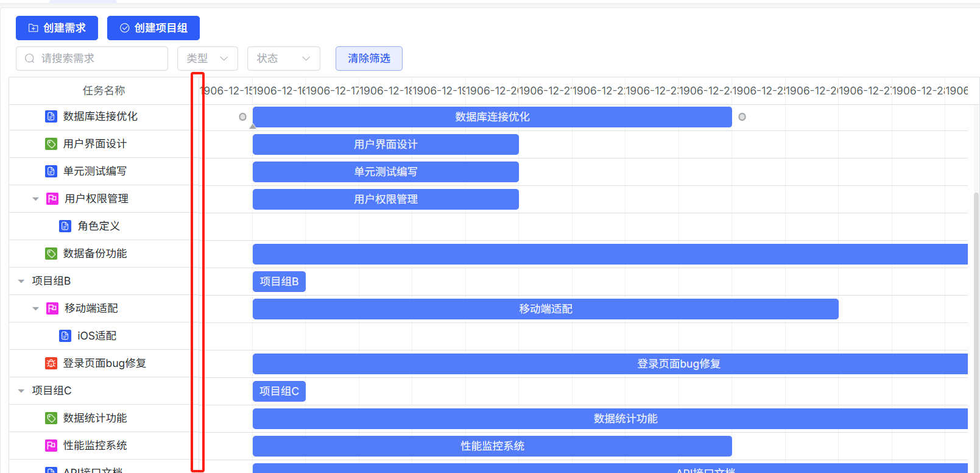The height and width of the screenshot is (473, 980).
Task: Click the 任务名称 column header
Action: (104, 91)
